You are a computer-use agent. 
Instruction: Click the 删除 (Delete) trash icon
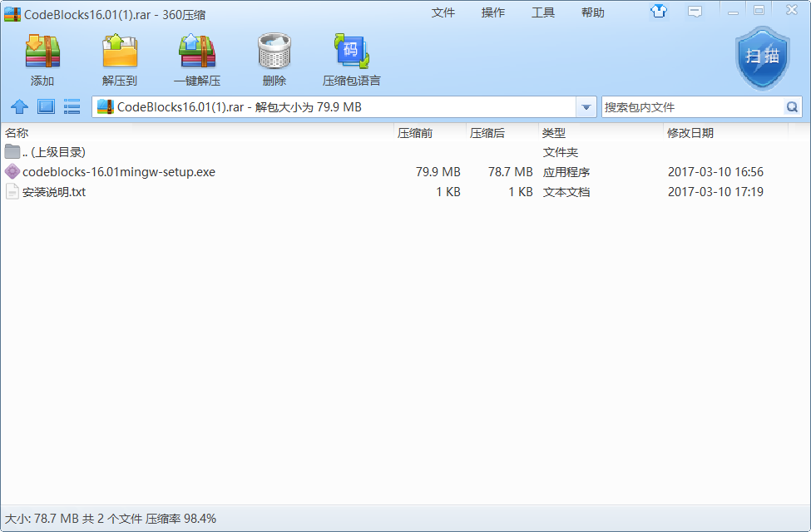tap(274, 52)
